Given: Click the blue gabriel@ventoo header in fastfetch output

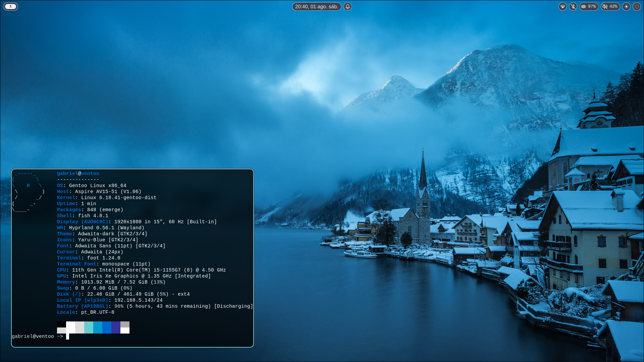Looking at the screenshot, I should pos(78,174).
